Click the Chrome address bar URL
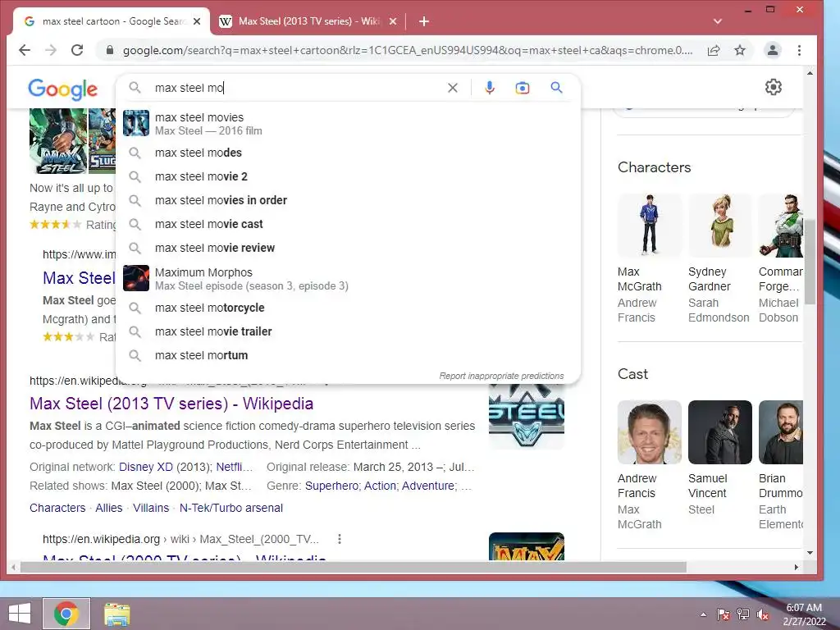Viewport: 840px width, 630px height. 407,50
